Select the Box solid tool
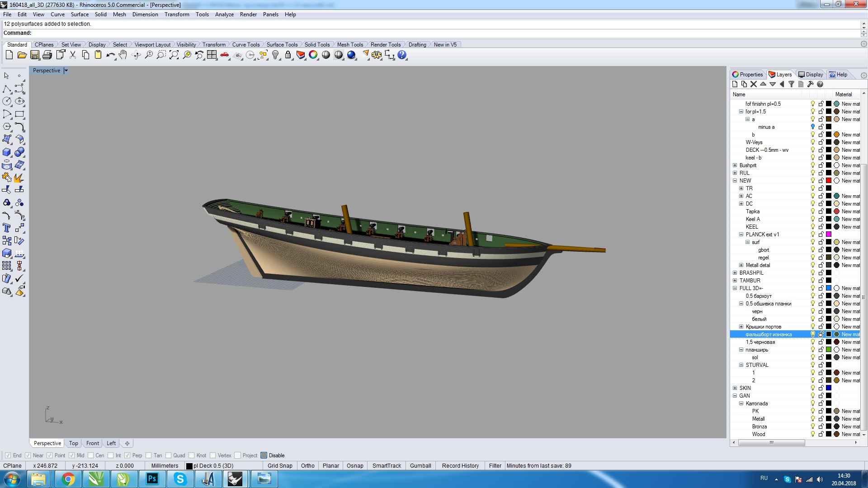This screenshot has width=868, height=488. (7, 152)
